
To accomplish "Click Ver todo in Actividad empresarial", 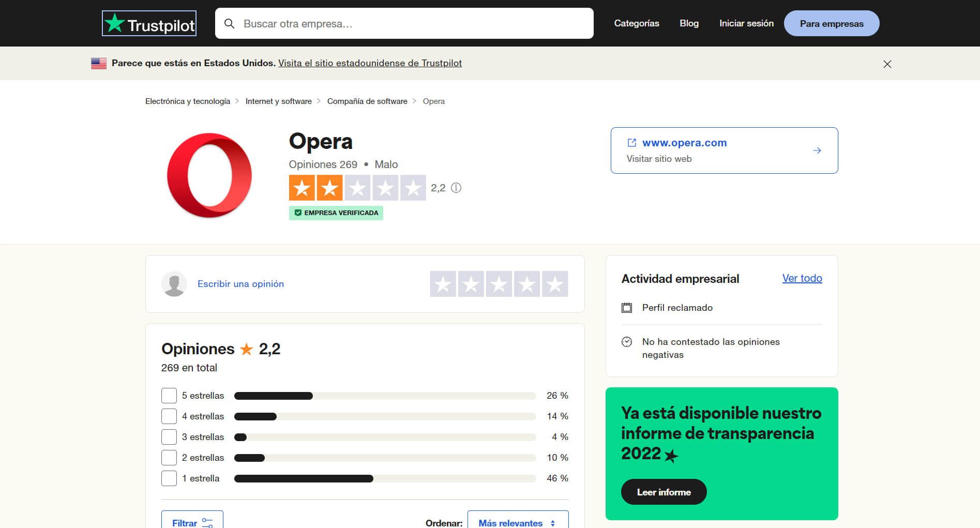I will point(802,278).
